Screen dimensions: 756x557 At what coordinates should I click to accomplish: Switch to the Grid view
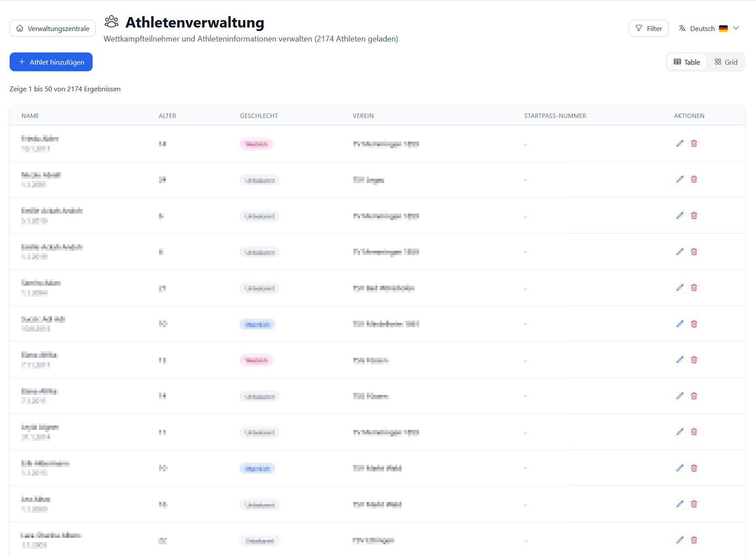click(726, 62)
